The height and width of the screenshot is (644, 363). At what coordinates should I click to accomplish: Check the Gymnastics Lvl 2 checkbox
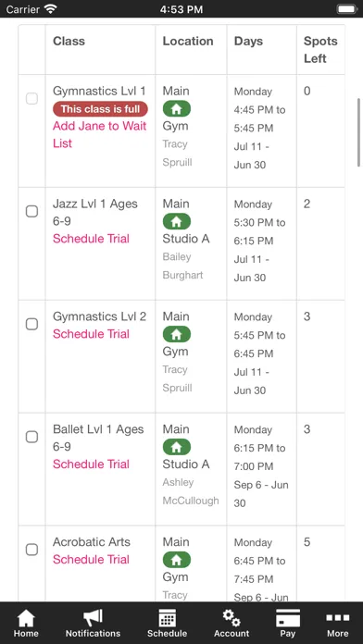31,324
